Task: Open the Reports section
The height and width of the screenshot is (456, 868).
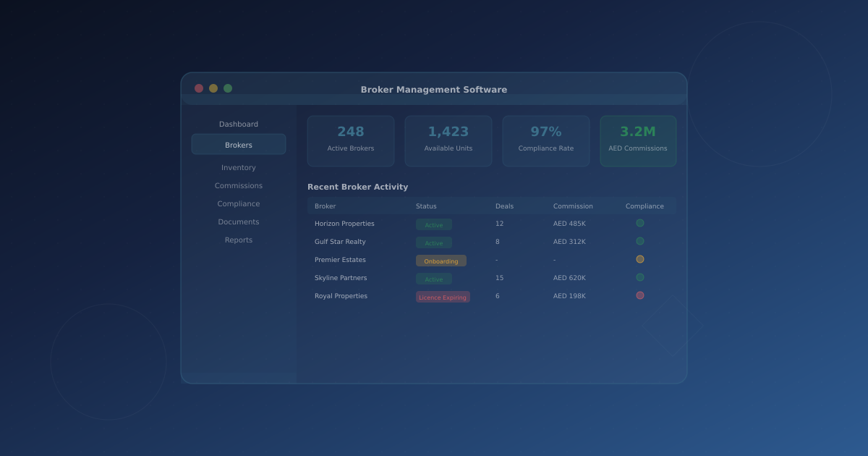Action: pos(239,240)
